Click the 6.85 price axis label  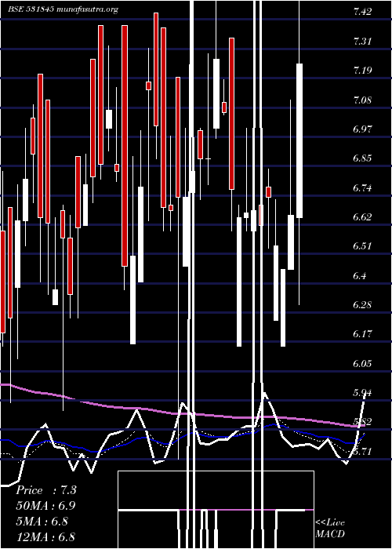point(362,158)
